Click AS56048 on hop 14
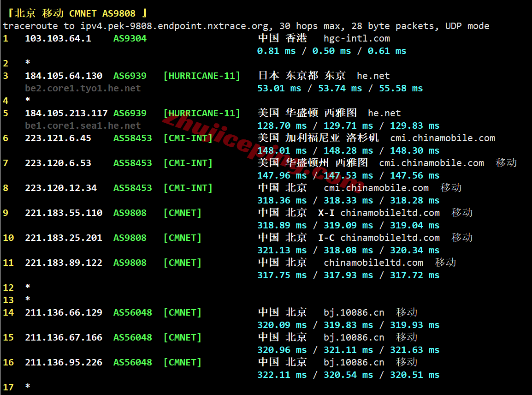Image resolution: width=532 pixels, height=395 pixels. tap(133, 312)
